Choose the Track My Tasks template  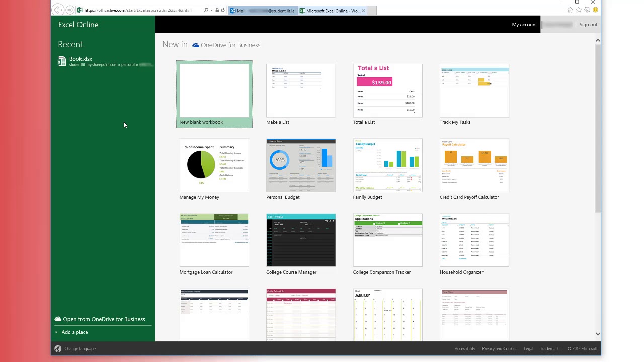coord(474,94)
